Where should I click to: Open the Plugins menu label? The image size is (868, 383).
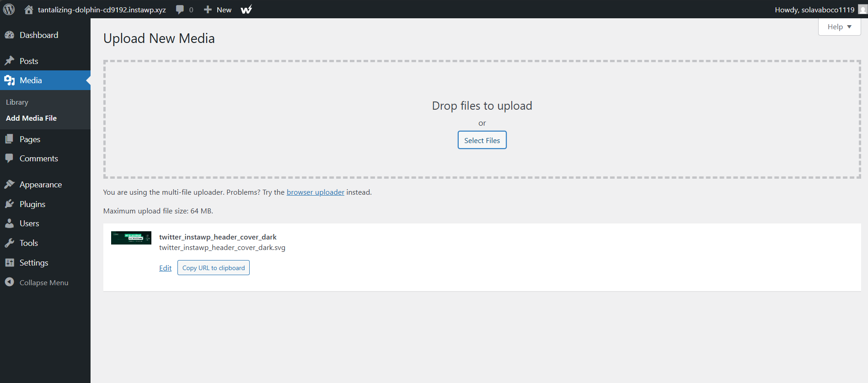pyautogui.click(x=32, y=204)
